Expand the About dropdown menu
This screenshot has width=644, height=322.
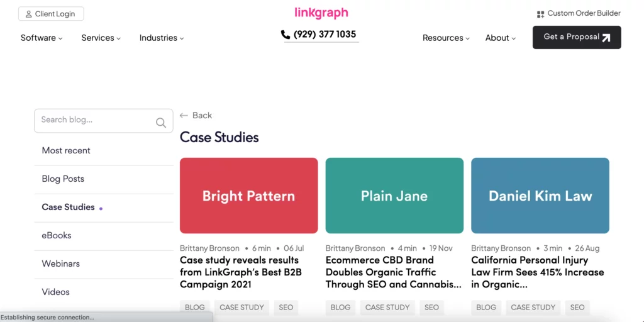tap(500, 38)
